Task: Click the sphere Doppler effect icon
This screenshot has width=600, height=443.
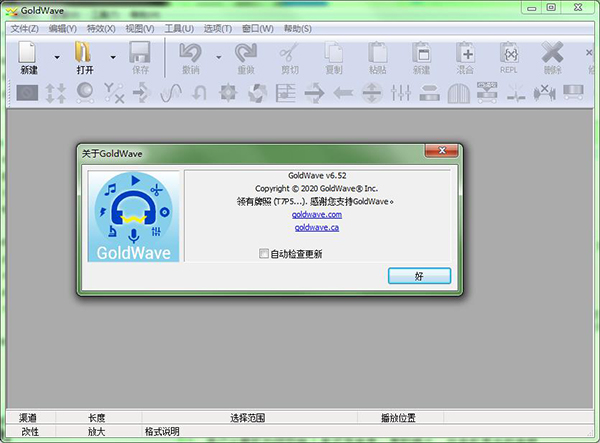Action: pyautogui.click(x=85, y=93)
